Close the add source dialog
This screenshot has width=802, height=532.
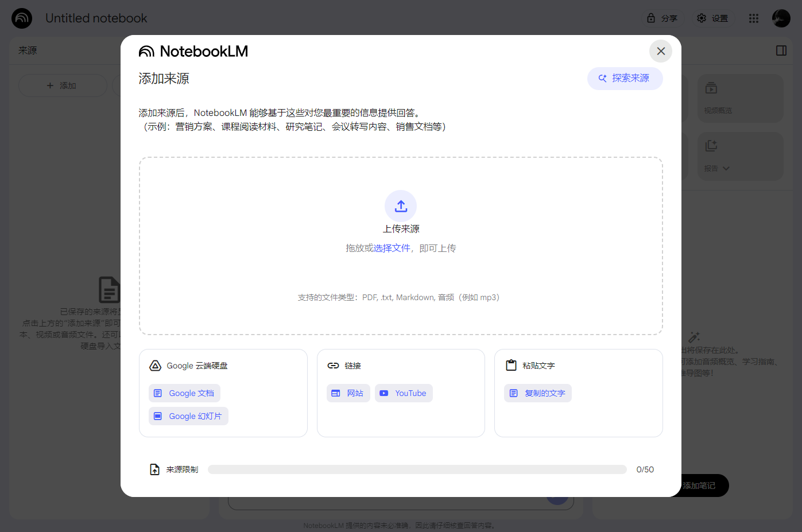(x=661, y=51)
